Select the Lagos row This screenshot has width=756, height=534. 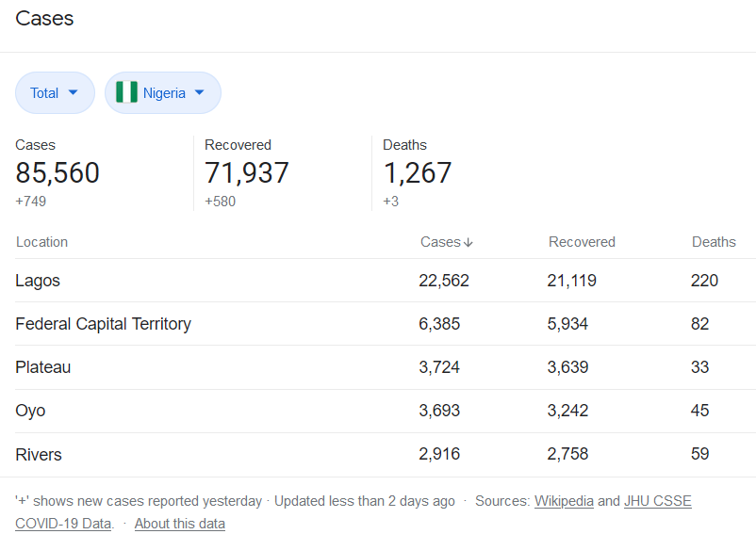pyautogui.click(x=38, y=281)
